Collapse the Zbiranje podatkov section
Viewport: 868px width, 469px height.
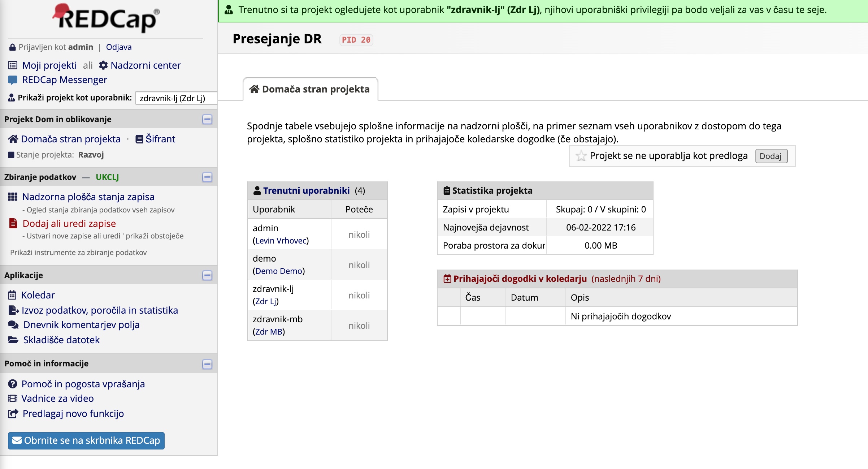[x=207, y=177]
